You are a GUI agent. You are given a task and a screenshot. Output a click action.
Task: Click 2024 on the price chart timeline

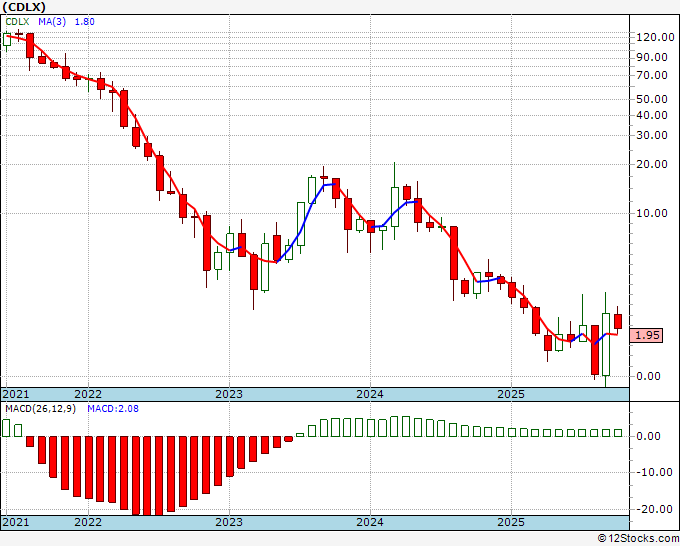coord(370,394)
